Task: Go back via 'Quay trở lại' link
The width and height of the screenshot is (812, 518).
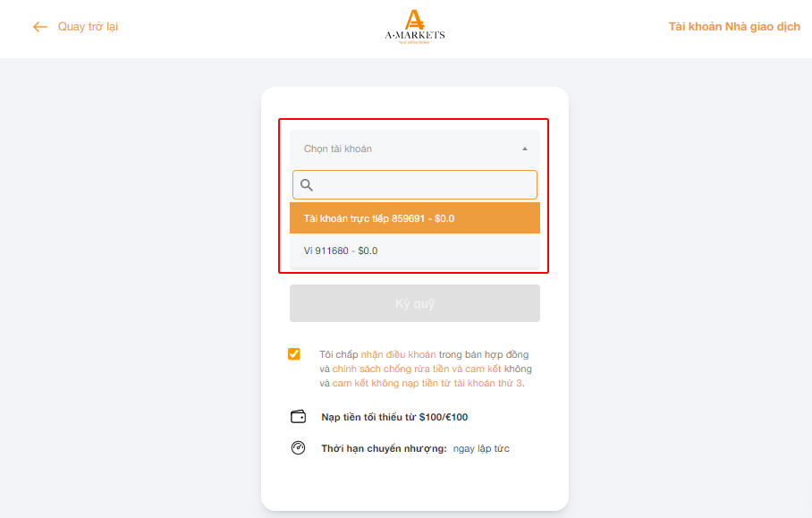Action: click(x=88, y=27)
